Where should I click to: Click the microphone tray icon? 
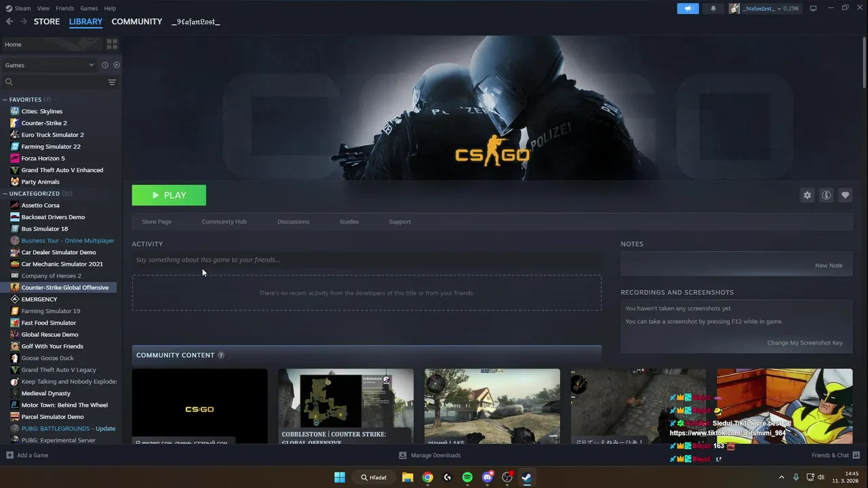pos(796,477)
